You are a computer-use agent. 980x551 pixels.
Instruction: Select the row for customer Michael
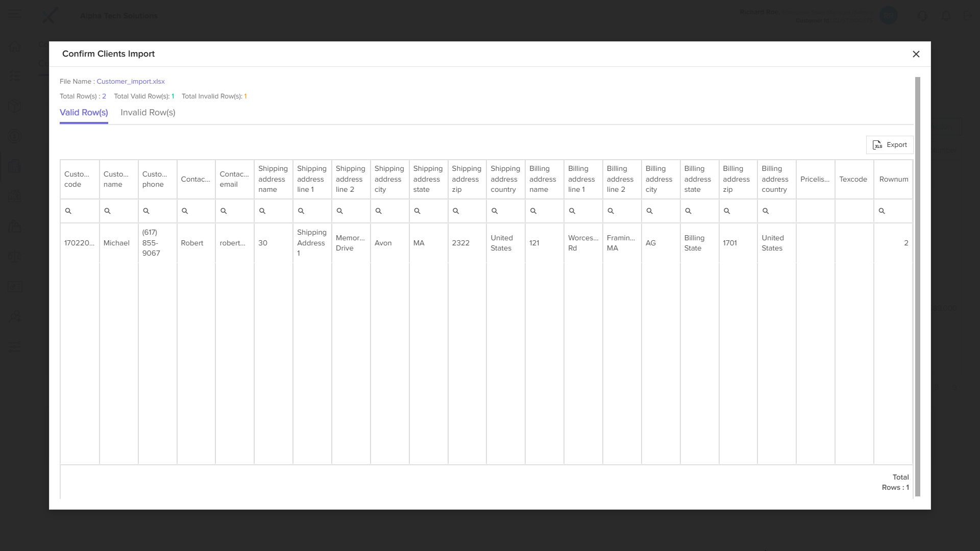(116, 243)
